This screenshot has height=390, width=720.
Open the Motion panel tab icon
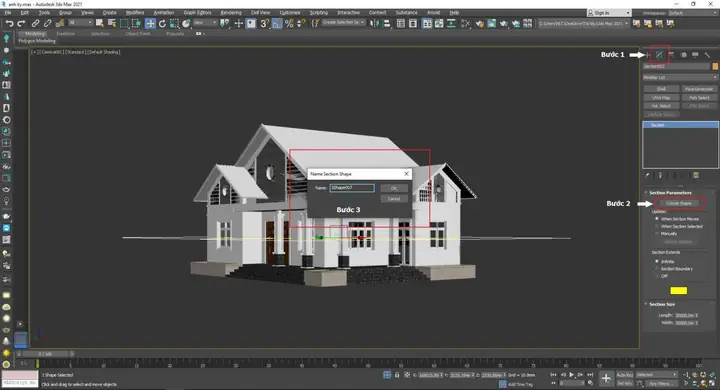click(x=683, y=55)
